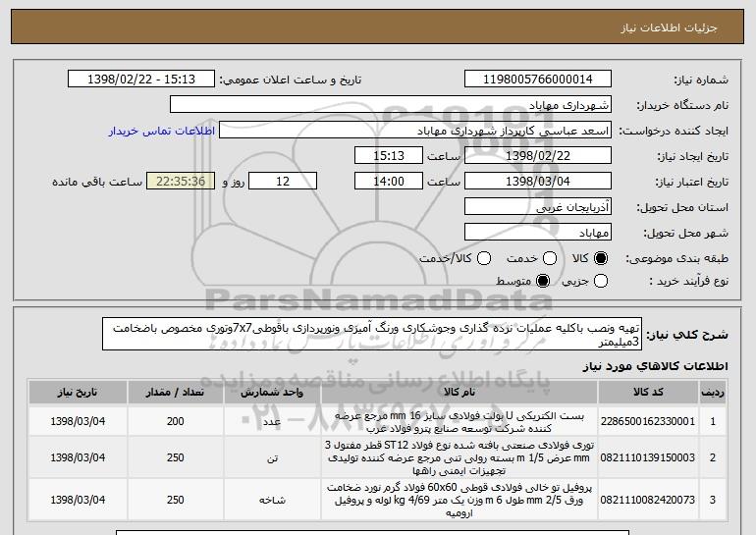This screenshot has height=535, width=756.
Task: Click the کد کالا column header
Action: pyautogui.click(x=648, y=393)
